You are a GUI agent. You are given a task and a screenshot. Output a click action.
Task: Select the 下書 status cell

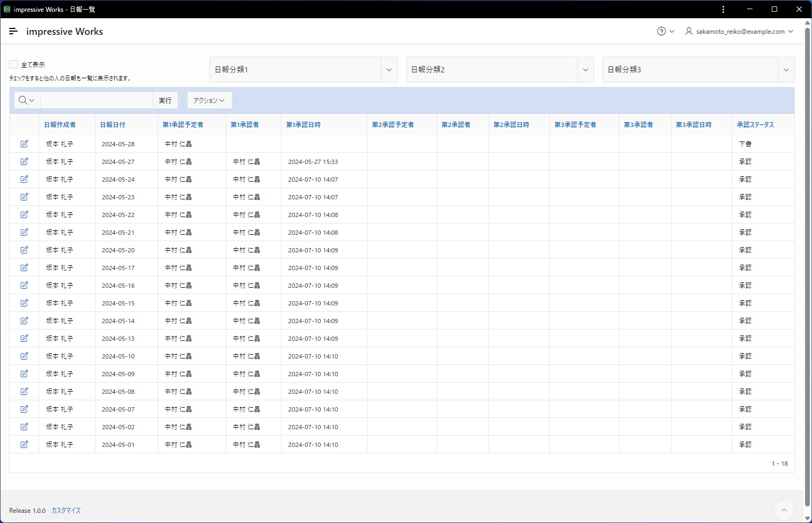click(x=745, y=144)
